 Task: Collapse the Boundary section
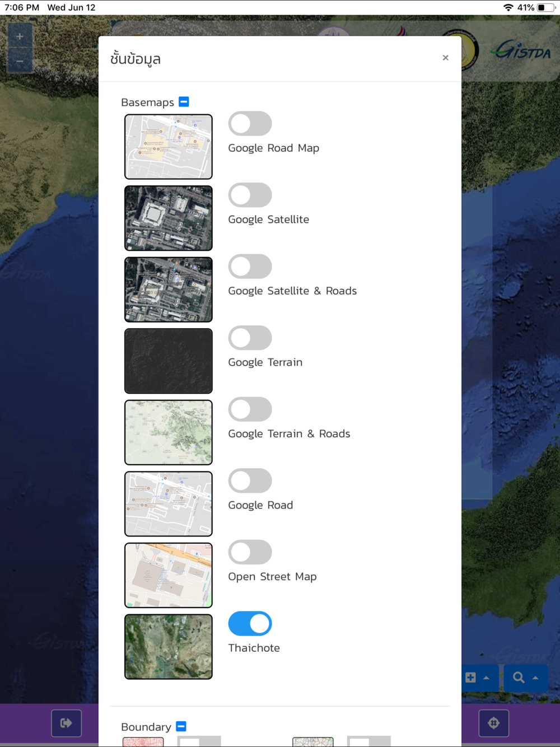pyautogui.click(x=181, y=726)
